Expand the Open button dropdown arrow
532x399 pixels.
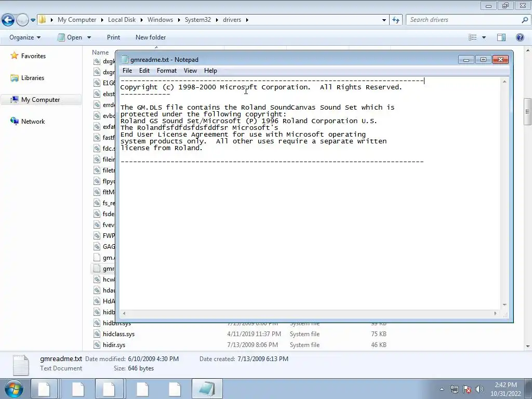pos(89,37)
